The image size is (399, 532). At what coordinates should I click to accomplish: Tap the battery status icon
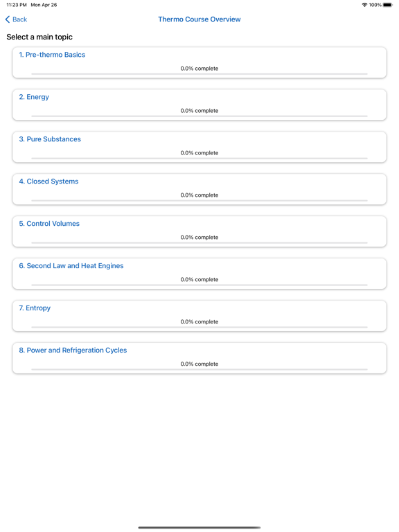[387, 5]
